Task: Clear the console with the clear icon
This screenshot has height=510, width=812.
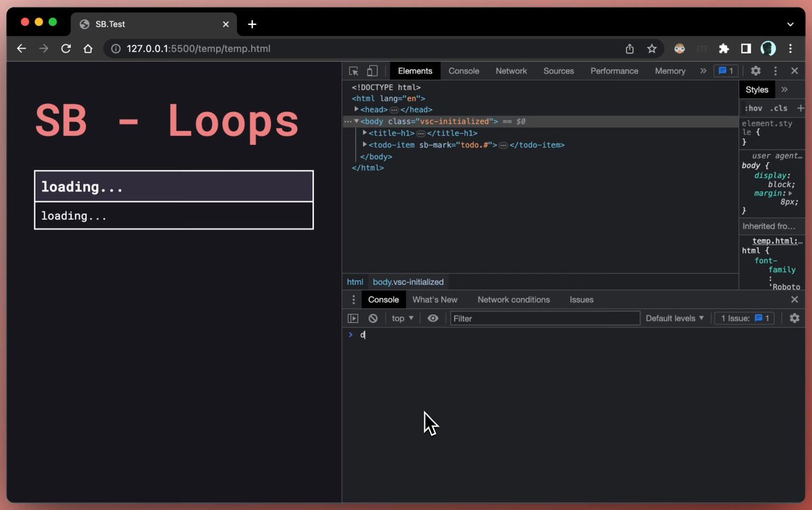Action: point(373,318)
